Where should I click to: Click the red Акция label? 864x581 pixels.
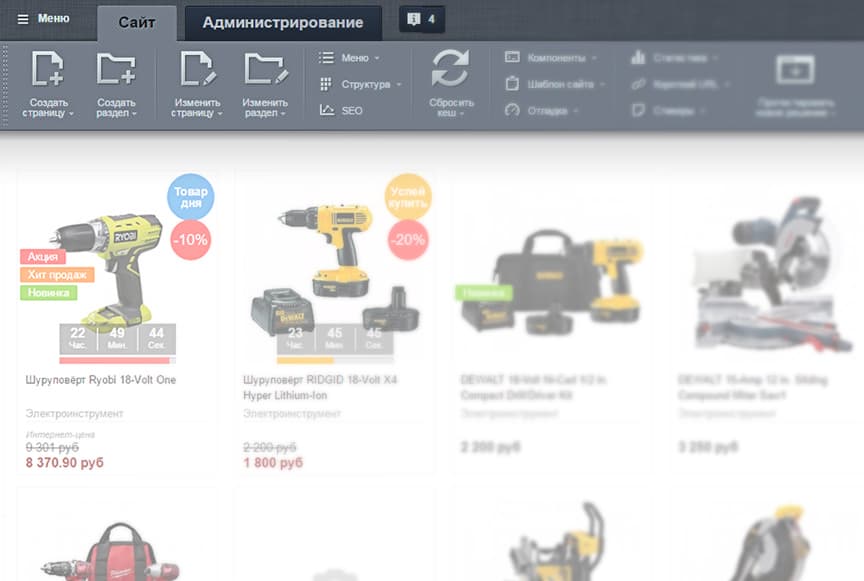click(43, 256)
